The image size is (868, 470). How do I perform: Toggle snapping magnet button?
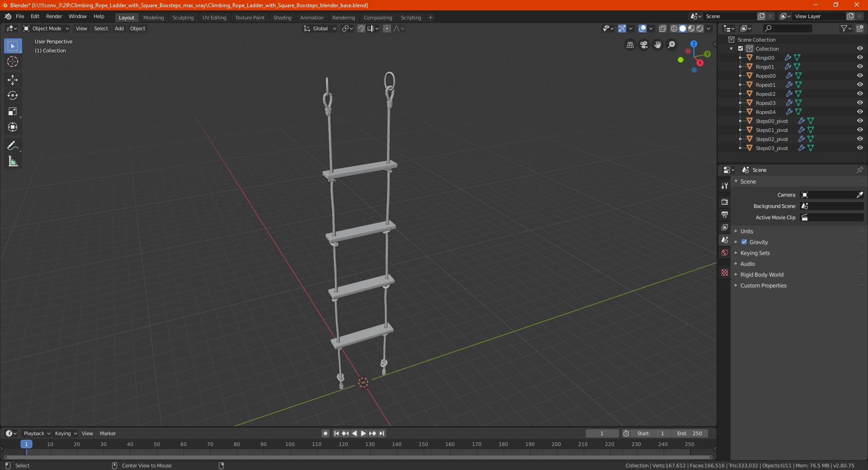pos(361,28)
